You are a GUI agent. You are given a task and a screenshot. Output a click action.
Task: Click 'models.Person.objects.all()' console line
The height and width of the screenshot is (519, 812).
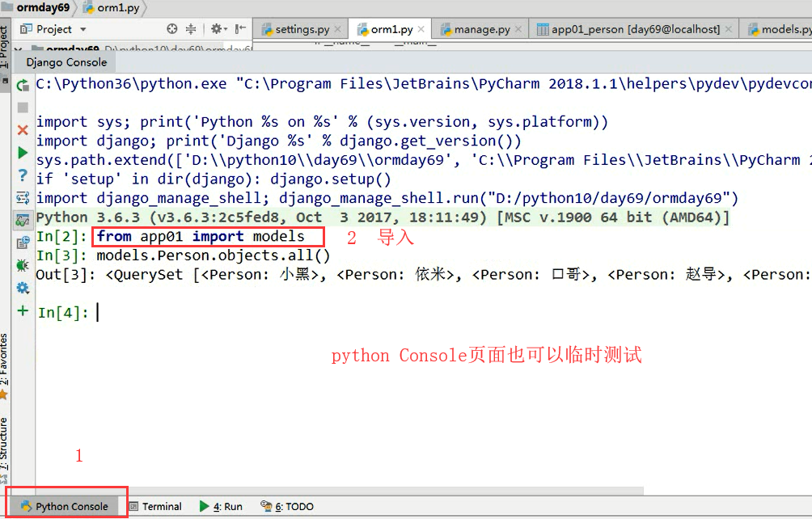[x=213, y=255]
